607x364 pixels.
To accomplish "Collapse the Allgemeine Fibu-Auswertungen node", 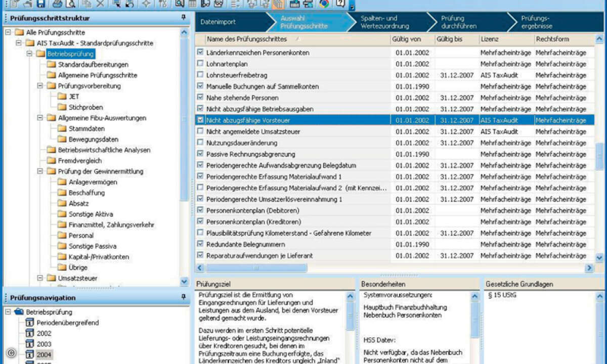I will click(x=40, y=118).
